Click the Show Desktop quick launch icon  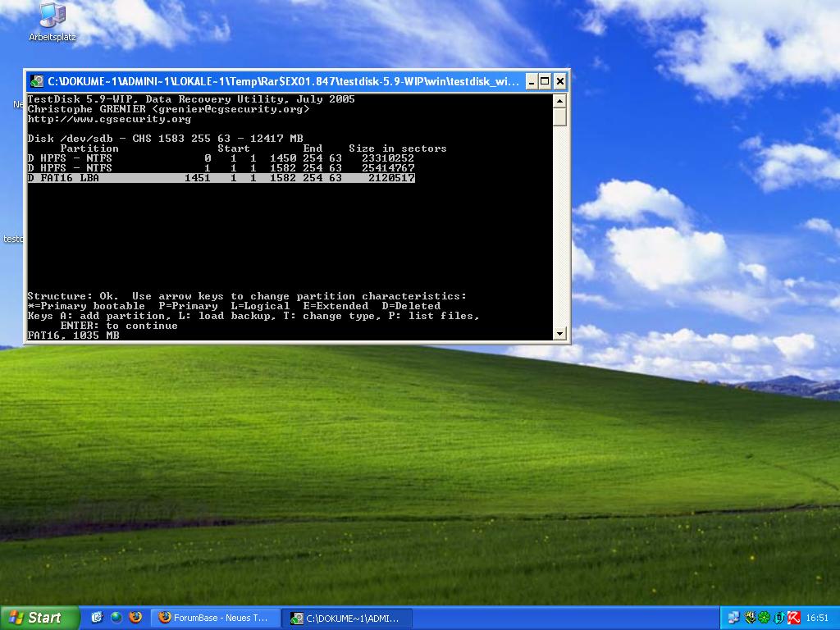(97, 618)
